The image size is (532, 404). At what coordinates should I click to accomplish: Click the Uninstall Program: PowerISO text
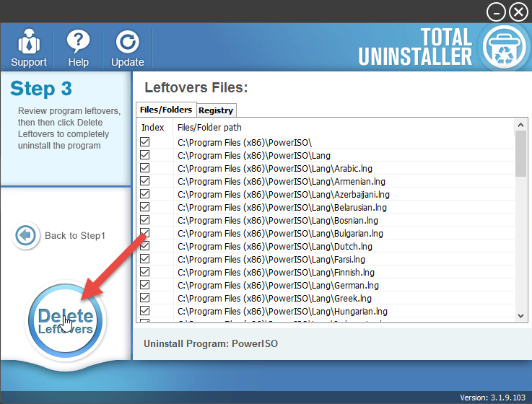click(x=211, y=343)
